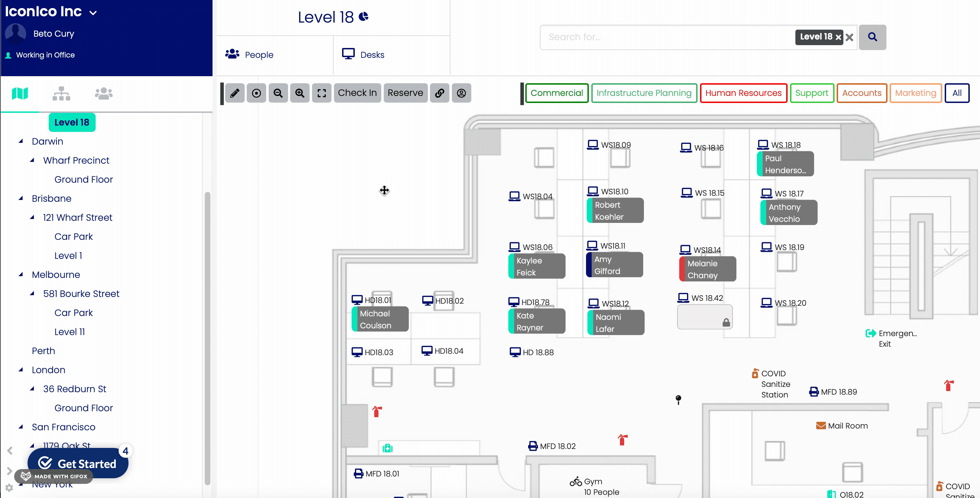Collapse the Melbourne tree node
980x498 pixels.
(x=21, y=274)
